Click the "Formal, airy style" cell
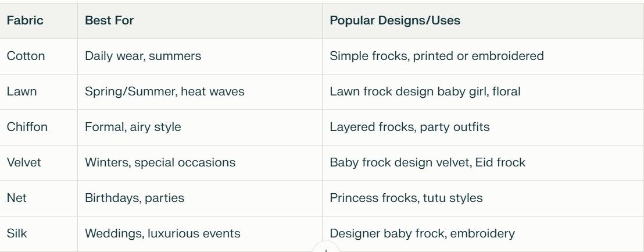Viewport: 644px width, 252px height. tap(133, 127)
